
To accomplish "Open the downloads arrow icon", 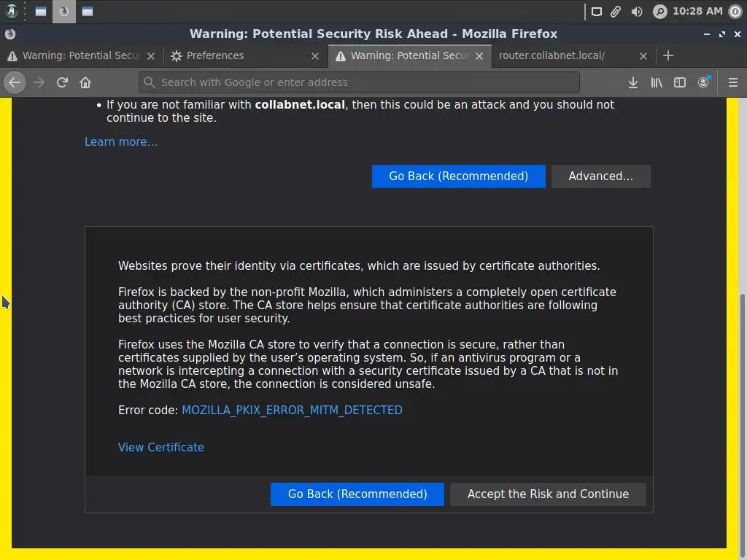I will [632, 82].
